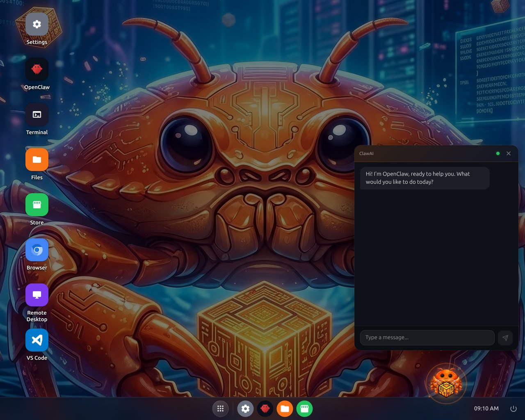The height and width of the screenshot is (420, 525).
Task: Open the Remote Desktop app
Action: coord(37,294)
